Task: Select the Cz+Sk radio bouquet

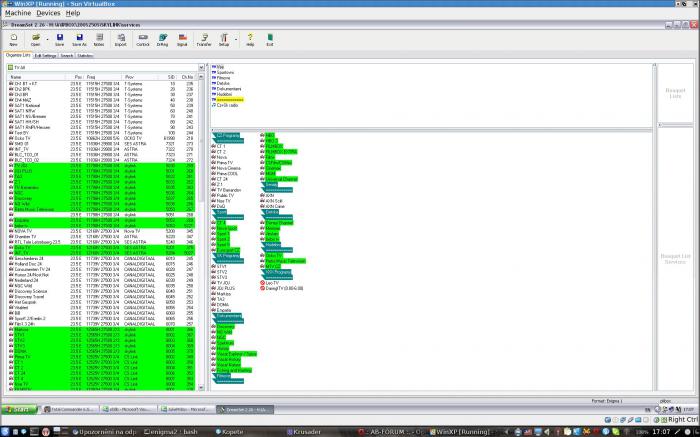Action: point(227,105)
